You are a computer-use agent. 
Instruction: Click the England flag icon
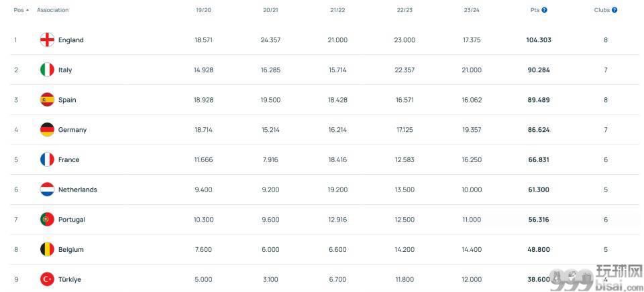[47, 40]
